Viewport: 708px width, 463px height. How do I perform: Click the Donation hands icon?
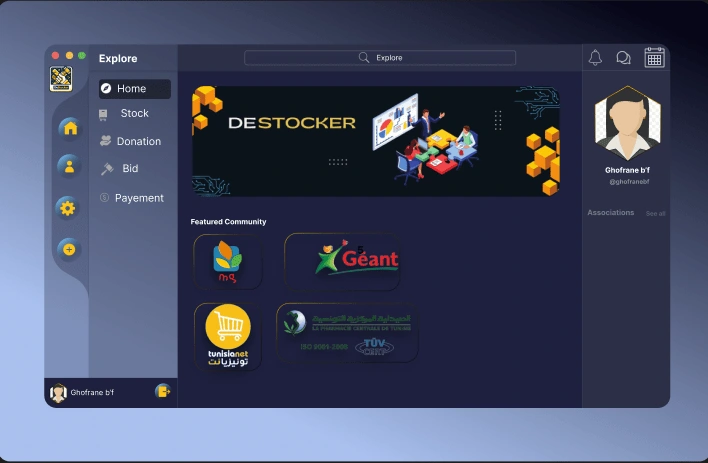(x=105, y=141)
